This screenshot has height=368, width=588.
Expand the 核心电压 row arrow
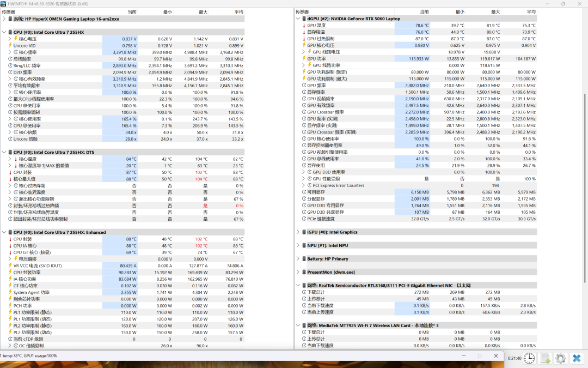click(10, 39)
